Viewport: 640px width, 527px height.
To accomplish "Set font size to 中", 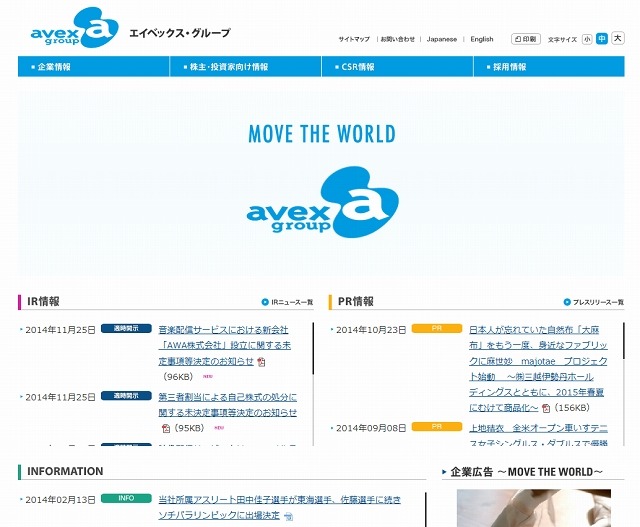I will tap(602, 38).
